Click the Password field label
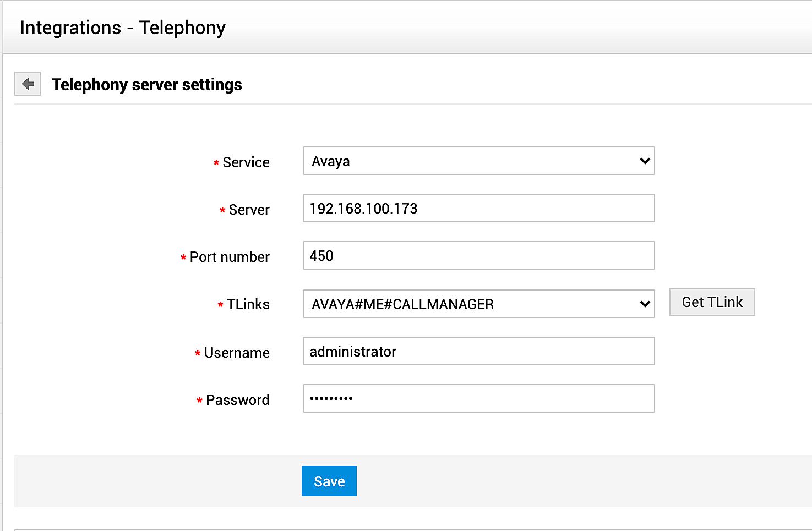Viewport: 812px width, 531px height. pos(237,400)
